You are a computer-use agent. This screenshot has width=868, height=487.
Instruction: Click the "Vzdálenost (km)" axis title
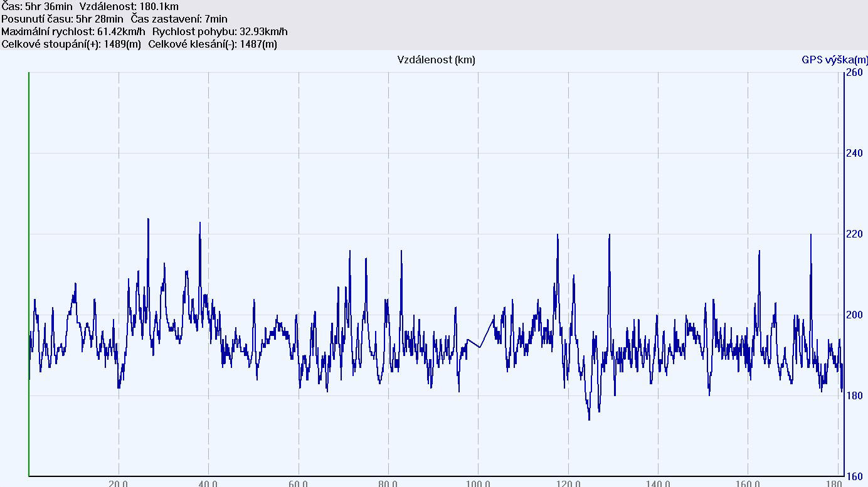436,60
